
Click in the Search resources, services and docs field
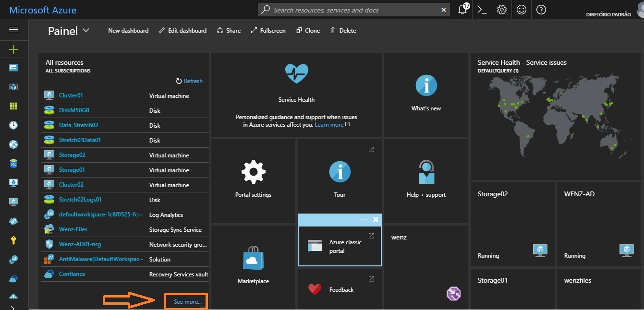(x=354, y=10)
